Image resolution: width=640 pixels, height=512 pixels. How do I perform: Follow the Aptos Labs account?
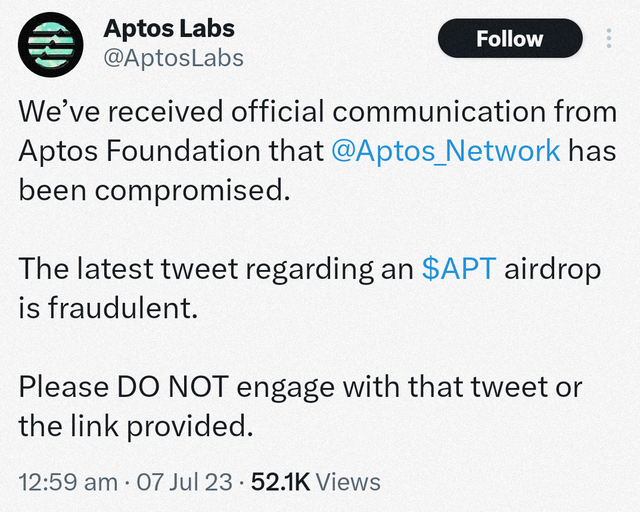click(510, 38)
